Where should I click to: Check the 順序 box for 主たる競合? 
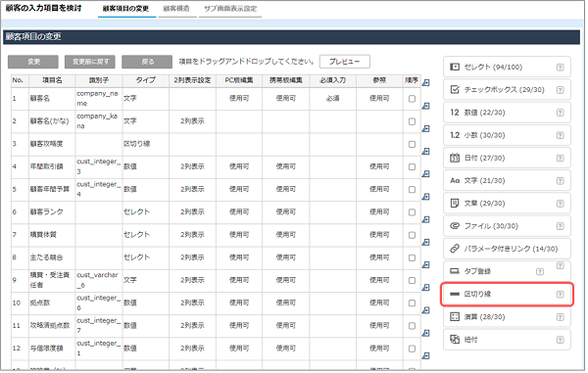click(412, 257)
